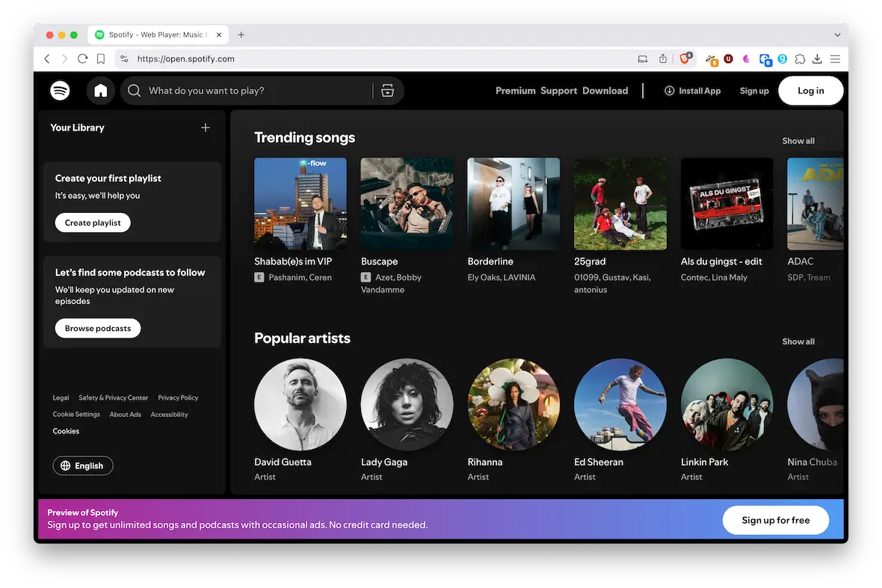Screen dimensions: 882x588
Task: Click the globe icon on the language button
Action: 66,465
